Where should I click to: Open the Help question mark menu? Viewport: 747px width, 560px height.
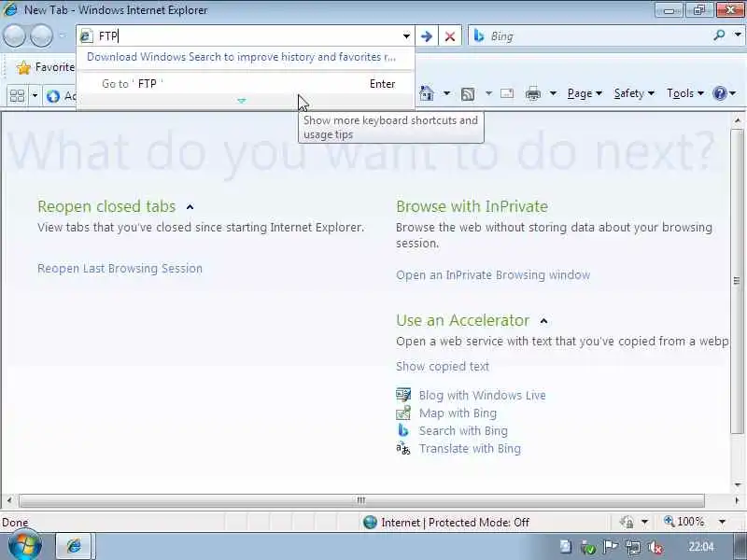pos(725,93)
